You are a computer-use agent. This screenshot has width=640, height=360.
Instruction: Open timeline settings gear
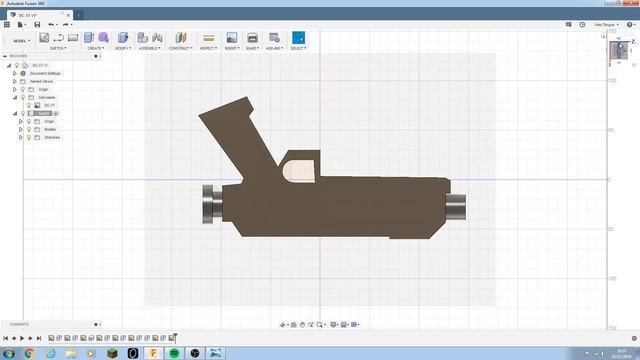point(634,338)
